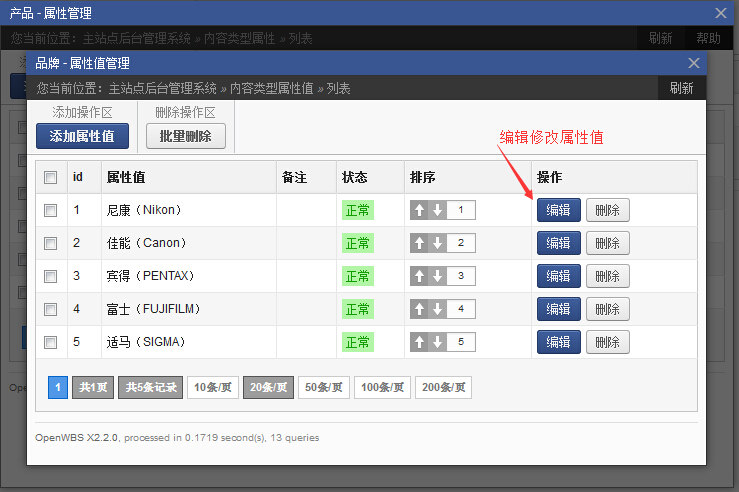Click down arrow for FUJIFILM row
739x492 pixels.
click(x=437, y=309)
